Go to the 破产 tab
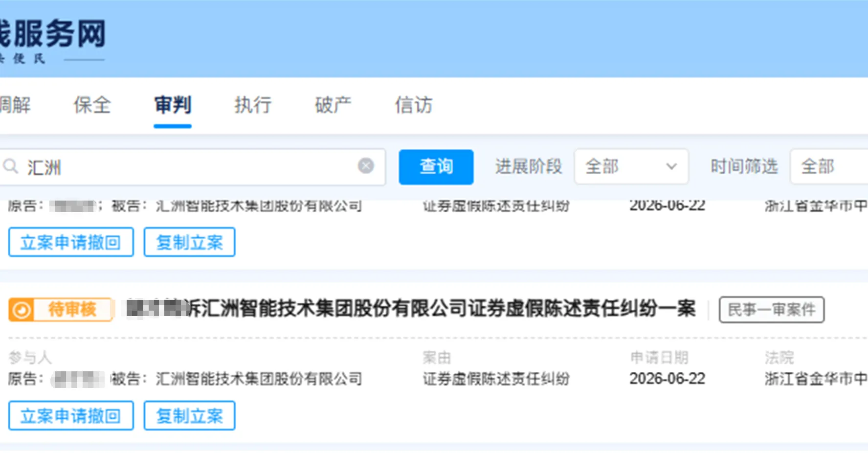Screen dimensions: 868x453 click(x=333, y=105)
